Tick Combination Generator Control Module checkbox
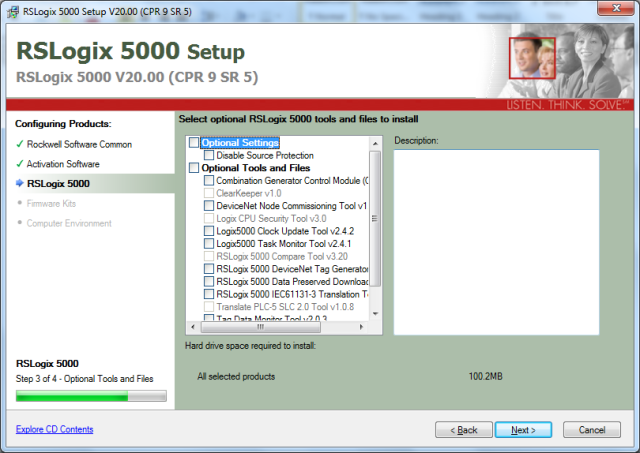 [209, 180]
